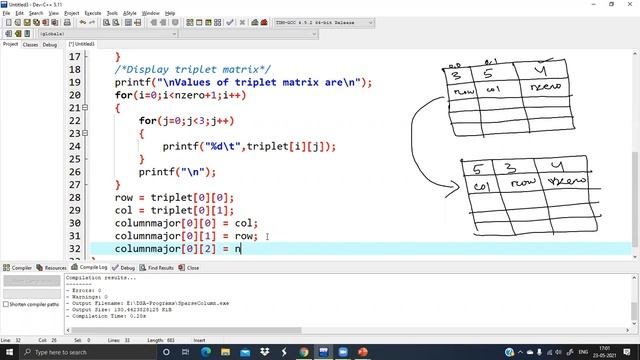
Task: Open the Resources bottom panel tab
Action: click(x=51, y=268)
